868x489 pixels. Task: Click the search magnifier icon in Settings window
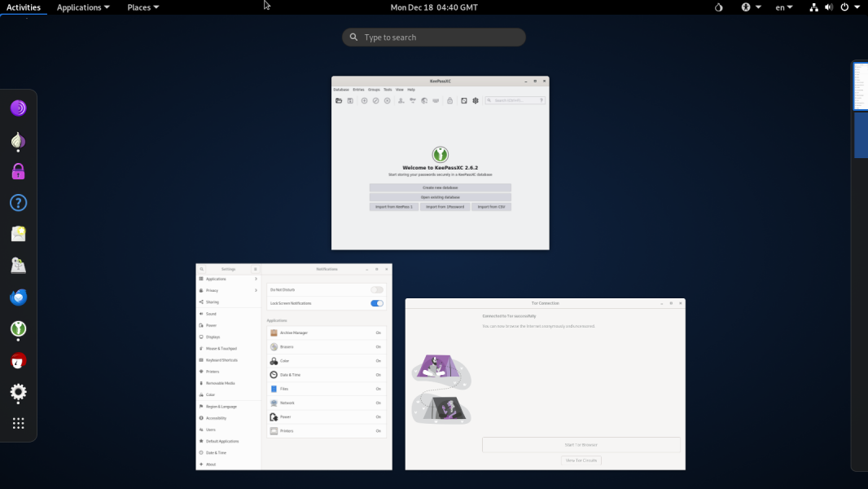(x=201, y=269)
